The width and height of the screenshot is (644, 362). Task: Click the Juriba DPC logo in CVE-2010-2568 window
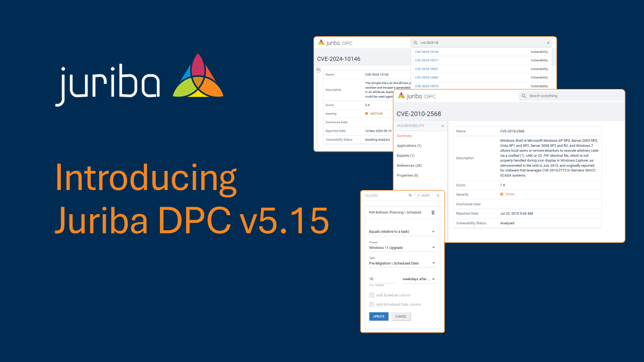pyautogui.click(x=417, y=96)
